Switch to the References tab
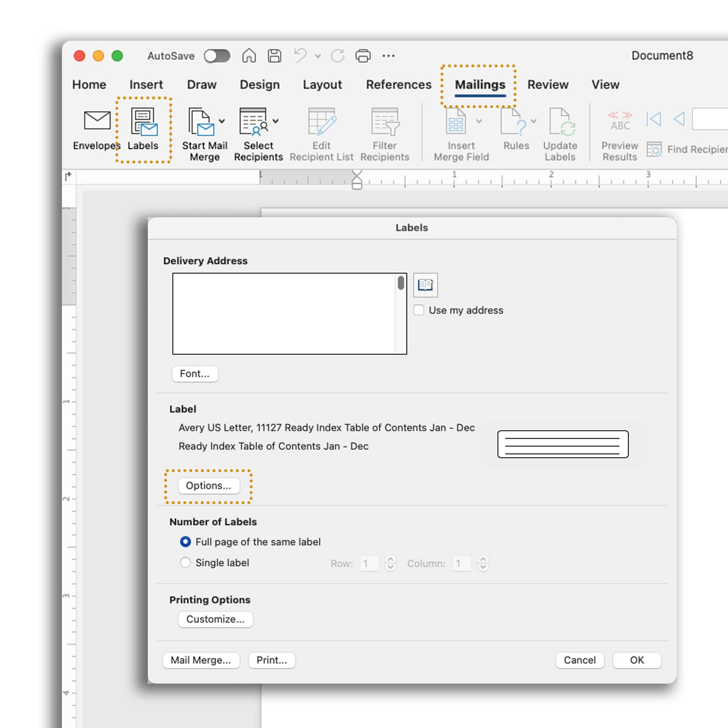This screenshot has width=728, height=728. (x=398, y=84)
